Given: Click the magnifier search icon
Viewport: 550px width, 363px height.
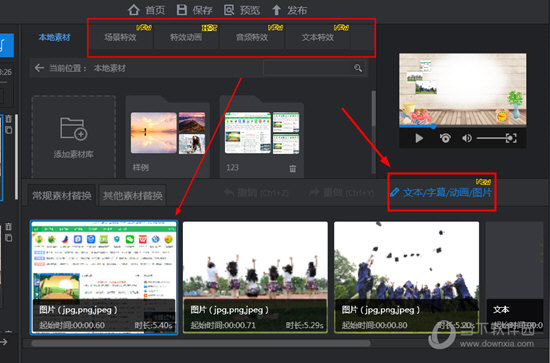Looking at the screenshot, I should click(x=358, y=68).
